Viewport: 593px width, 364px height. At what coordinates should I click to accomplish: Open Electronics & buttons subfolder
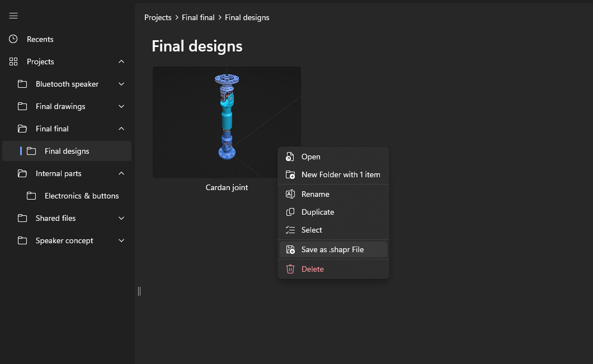[82, 196]
